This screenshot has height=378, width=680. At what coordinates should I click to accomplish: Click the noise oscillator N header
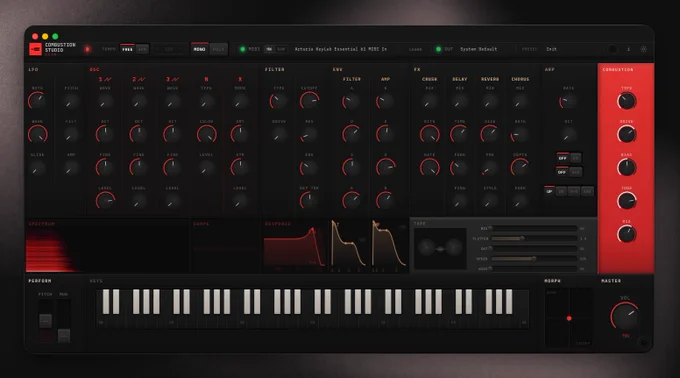(x=206, y=79)
